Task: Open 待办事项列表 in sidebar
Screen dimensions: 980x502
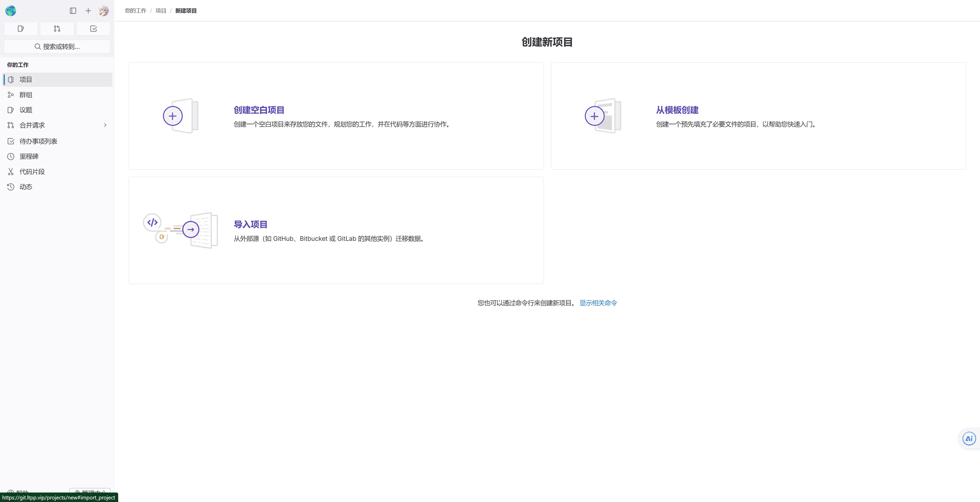Action: 38,141
